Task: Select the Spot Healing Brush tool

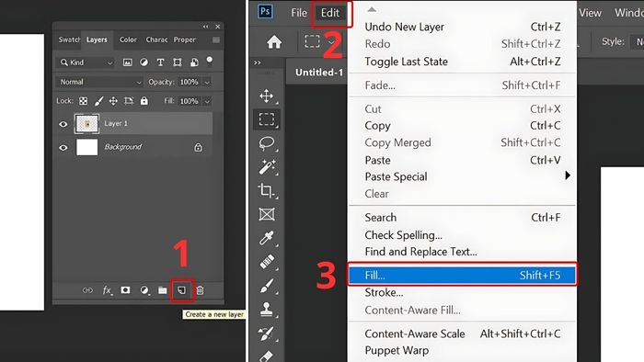Action: tap(267, 262)
